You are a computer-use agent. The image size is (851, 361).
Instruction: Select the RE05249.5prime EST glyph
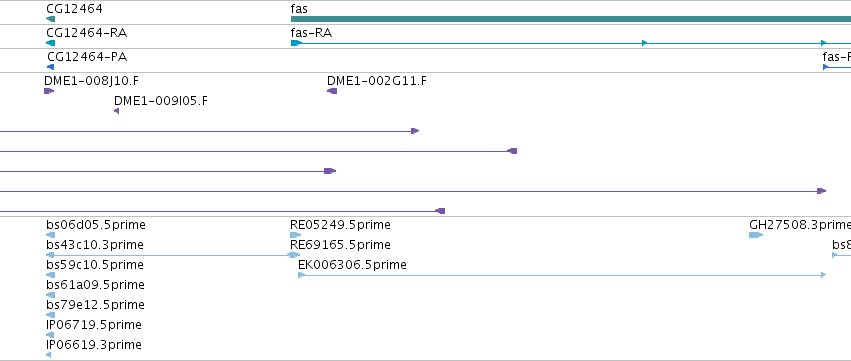295,235
